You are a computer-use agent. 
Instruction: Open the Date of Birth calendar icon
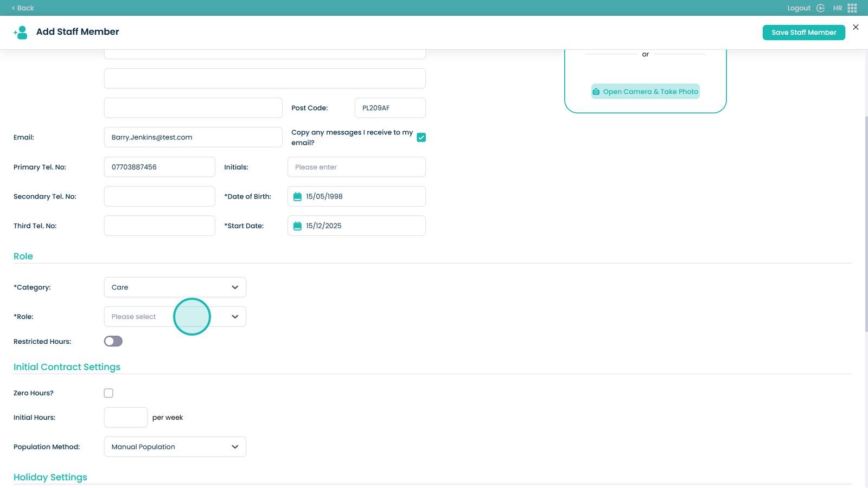(x=297, y=196)
